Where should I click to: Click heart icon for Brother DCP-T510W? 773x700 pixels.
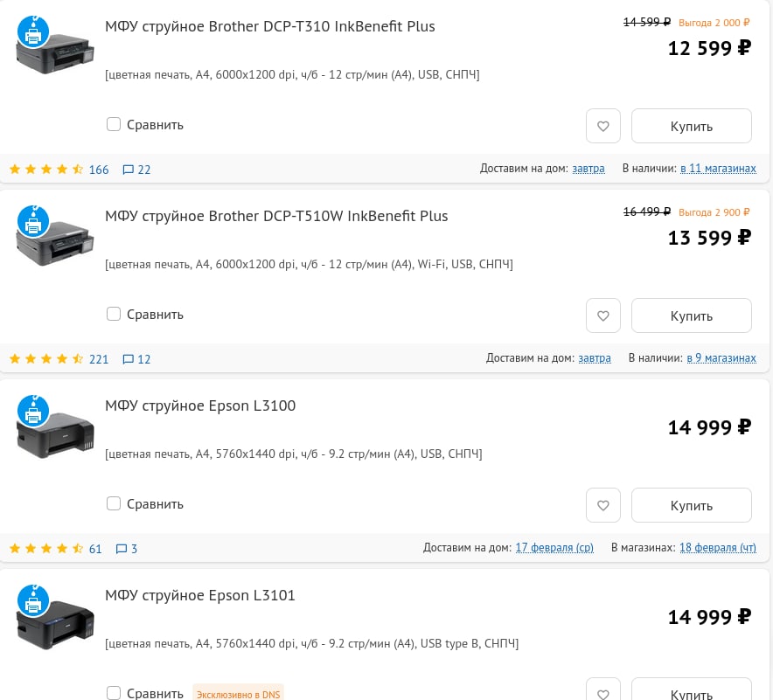click(602, 315)
